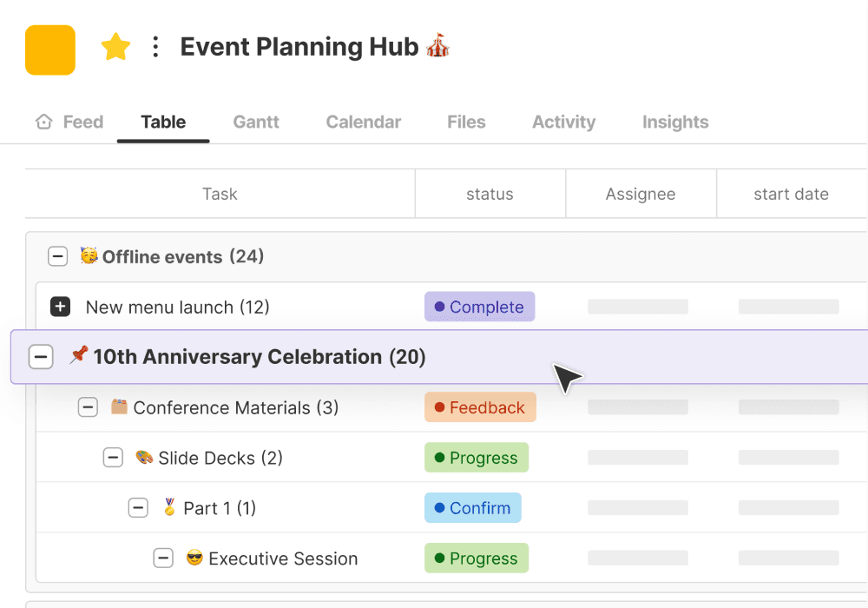Viewport: 868px width, 608px height.
Task: Click the Feedback status badge
Action: coord(480,407)
